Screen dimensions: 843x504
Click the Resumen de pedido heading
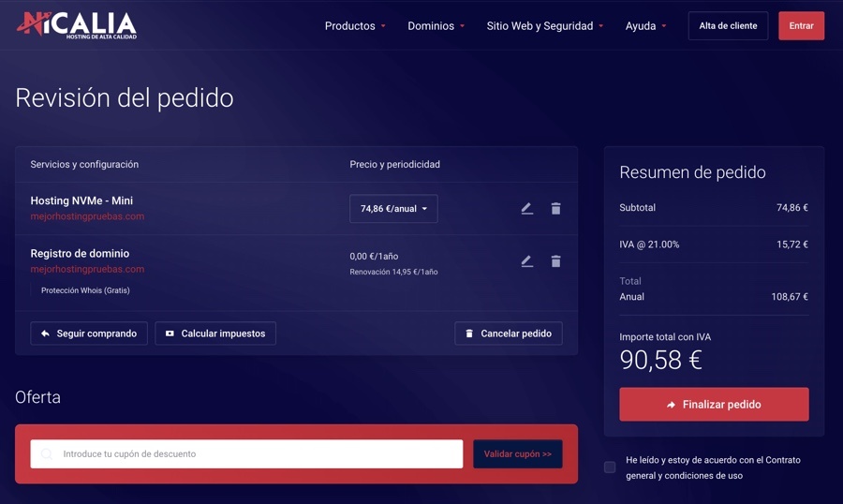[692, 172]
